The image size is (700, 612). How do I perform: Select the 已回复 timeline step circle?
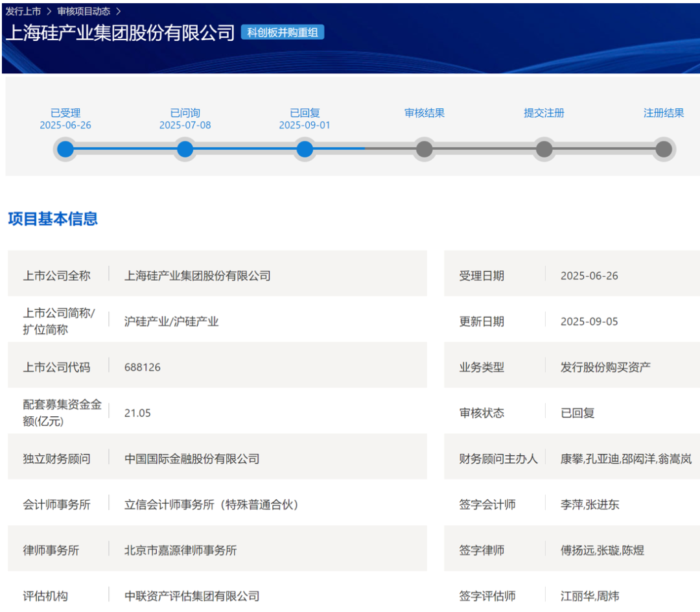pos(305,150)
